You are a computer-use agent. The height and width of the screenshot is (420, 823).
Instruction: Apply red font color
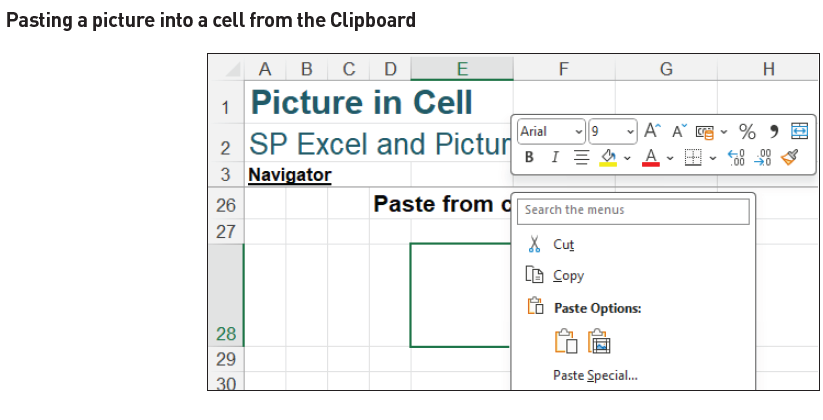[651, 157]
